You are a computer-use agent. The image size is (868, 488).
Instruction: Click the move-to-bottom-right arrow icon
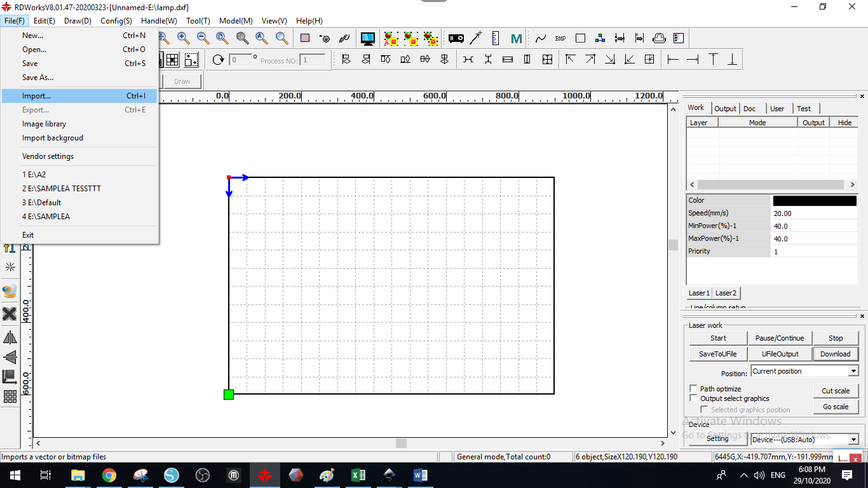[x=610, y=60]
